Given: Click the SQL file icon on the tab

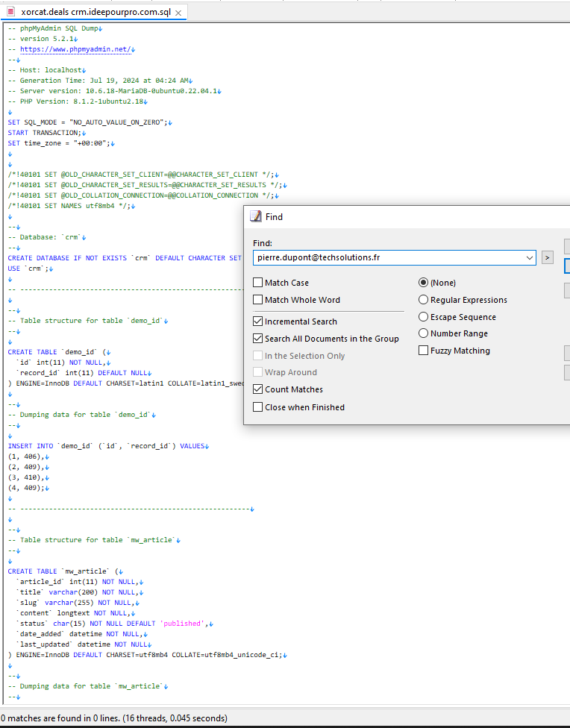Looking at the screenshot, I should tap(10, 12).
